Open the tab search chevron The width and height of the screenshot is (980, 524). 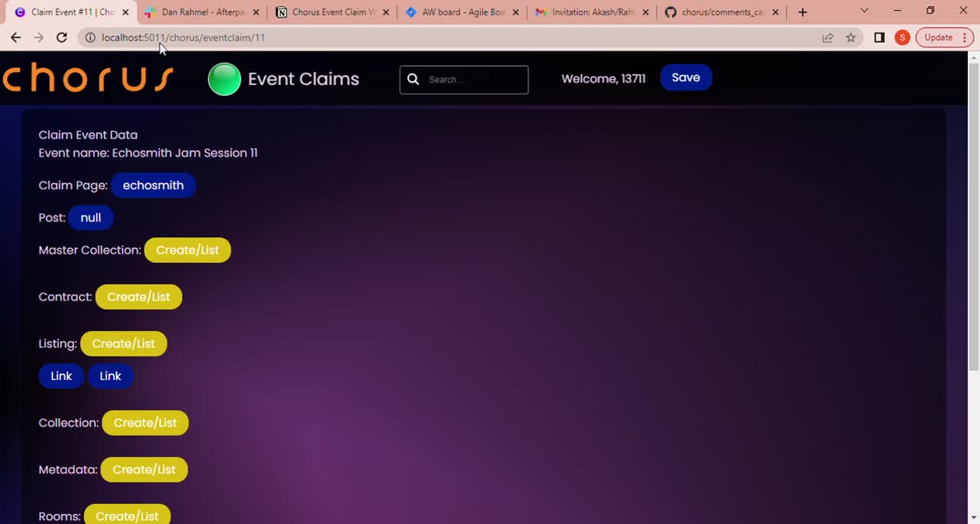864,11
